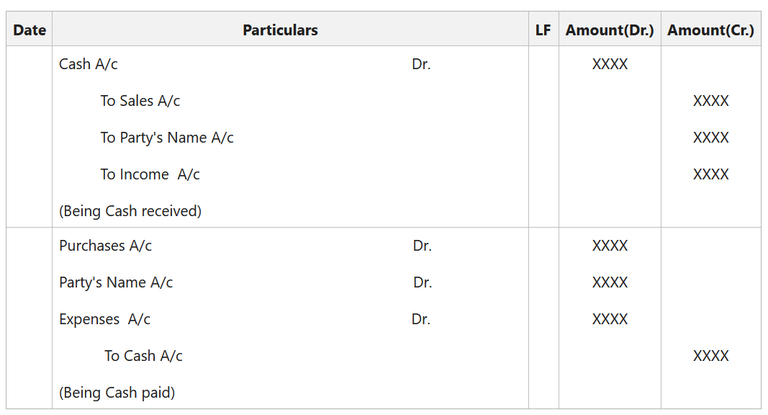Click the credit XXXX amount for To Sales A/c

coord(711,101)
